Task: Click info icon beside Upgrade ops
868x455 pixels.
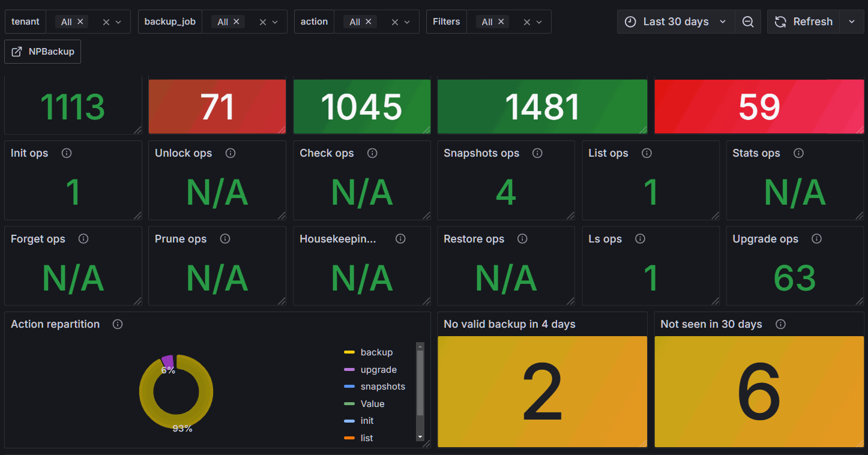Action: click(x=816, y=239)
